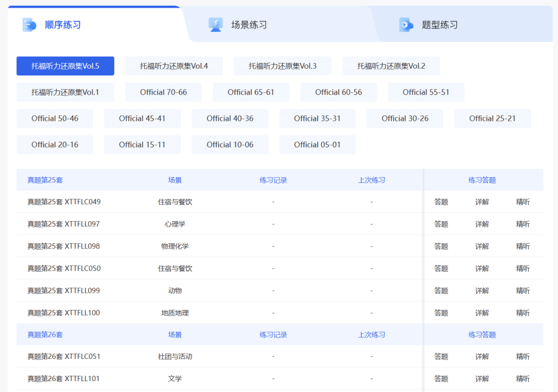Open the Official 30-26 set
Viewport: 558px width, 392px height.
click(x=405, y=118)
